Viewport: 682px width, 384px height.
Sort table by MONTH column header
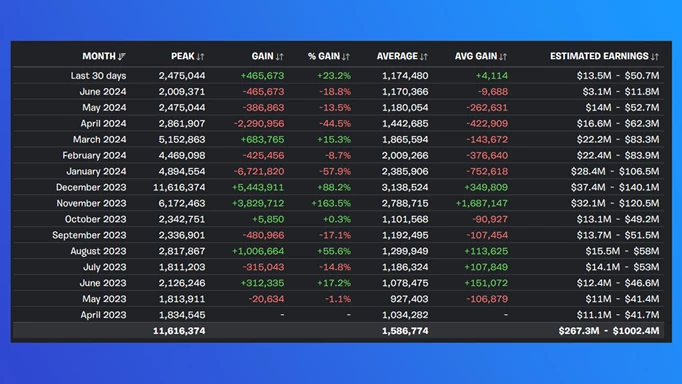[99, 56]
